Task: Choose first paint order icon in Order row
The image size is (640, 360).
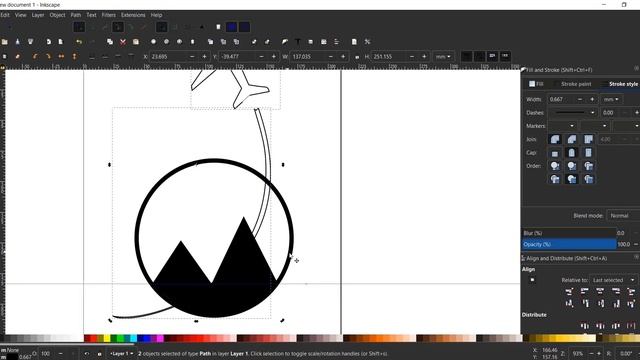Action: [555, 166]
